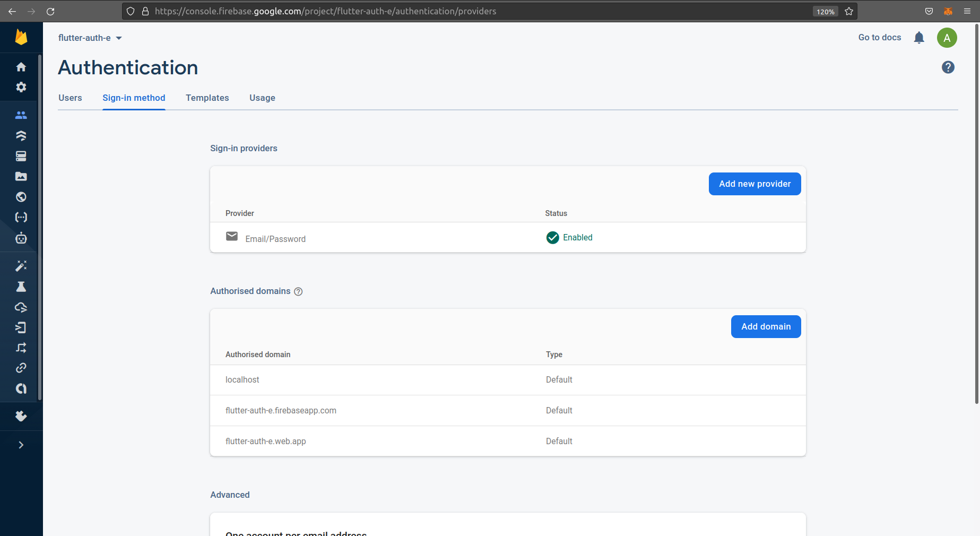This screenshot has width=980, height=536.
Task: Open the AdMob sidebar icon
Action: (21, 388)
